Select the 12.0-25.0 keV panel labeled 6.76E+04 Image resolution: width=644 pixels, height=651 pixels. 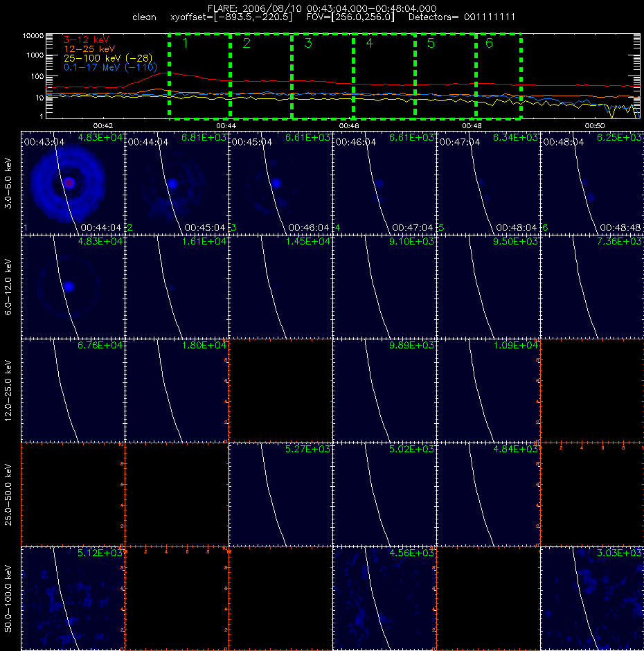tap(73, 391)
